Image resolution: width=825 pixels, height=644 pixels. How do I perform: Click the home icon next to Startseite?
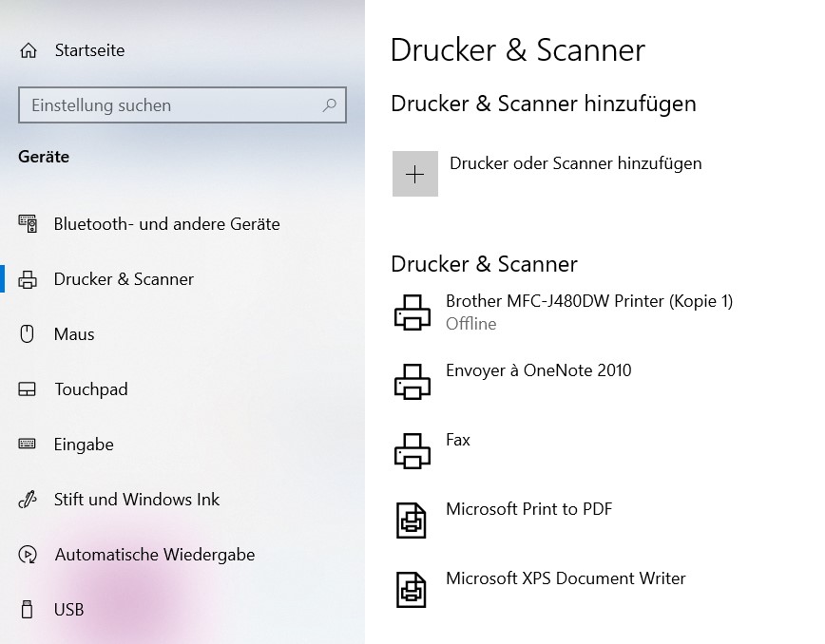pos(29,50)
